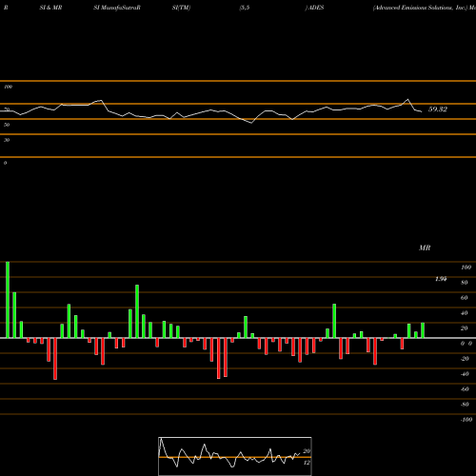Click the -40 label on MR axis

[x=465, y=374]
